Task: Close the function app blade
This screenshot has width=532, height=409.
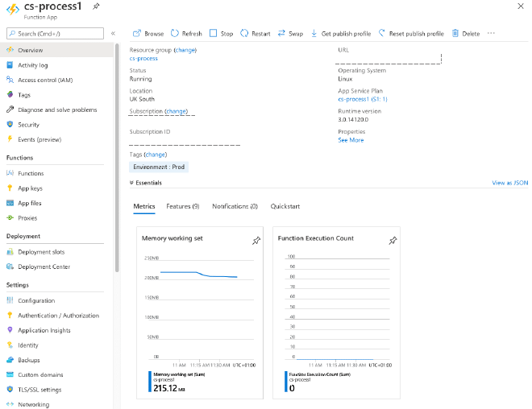Action: click(521, 6)
